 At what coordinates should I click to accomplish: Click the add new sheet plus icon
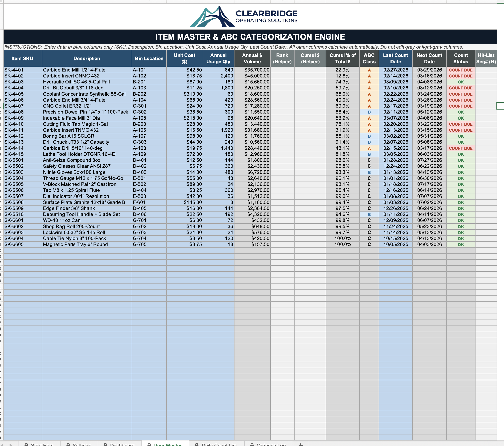pos(301,444)
